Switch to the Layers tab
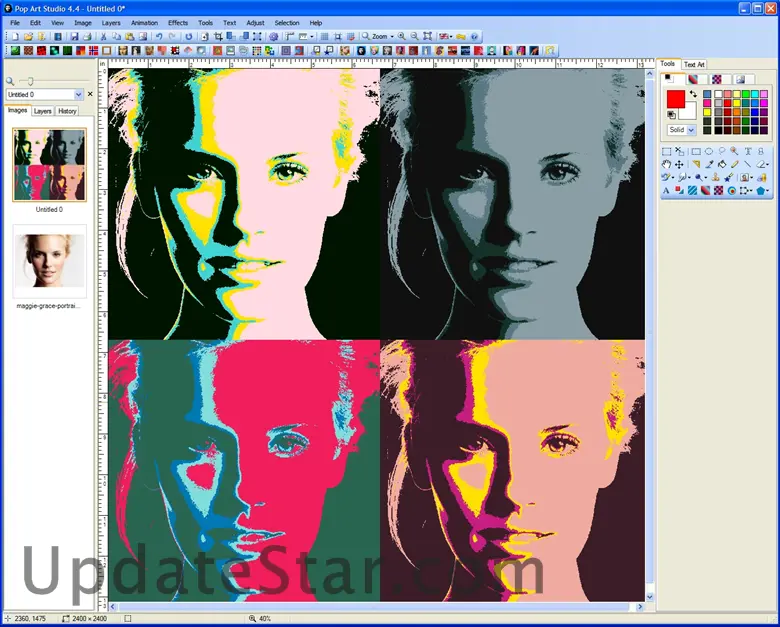Image resolution: width=780 pixels, height=627 pixels. [43, 111]
